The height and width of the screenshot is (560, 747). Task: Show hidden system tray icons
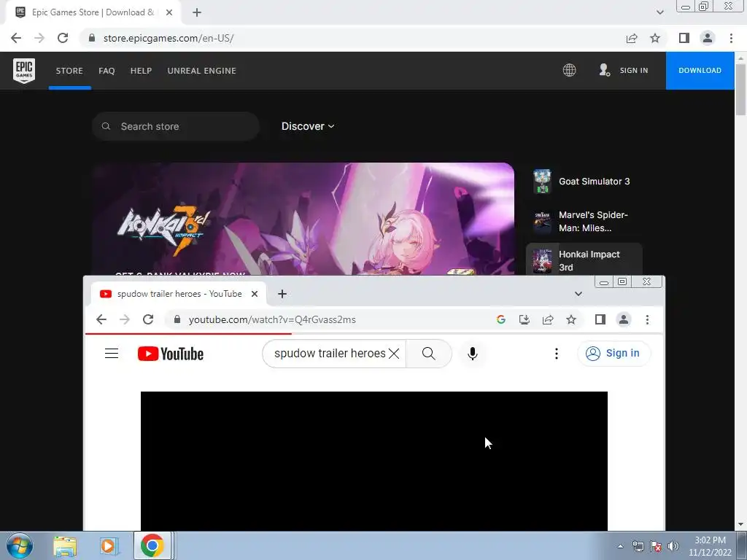(620, 546)
